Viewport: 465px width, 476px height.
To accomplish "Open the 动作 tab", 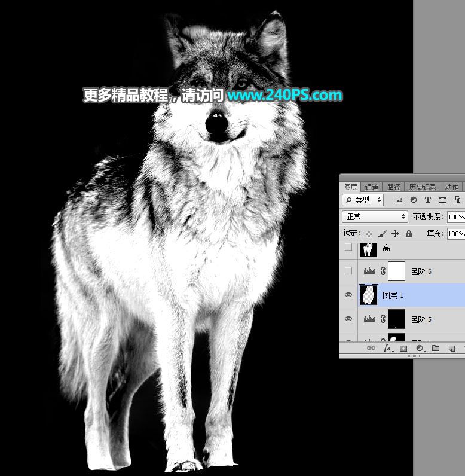I will [x=451, y=187].
